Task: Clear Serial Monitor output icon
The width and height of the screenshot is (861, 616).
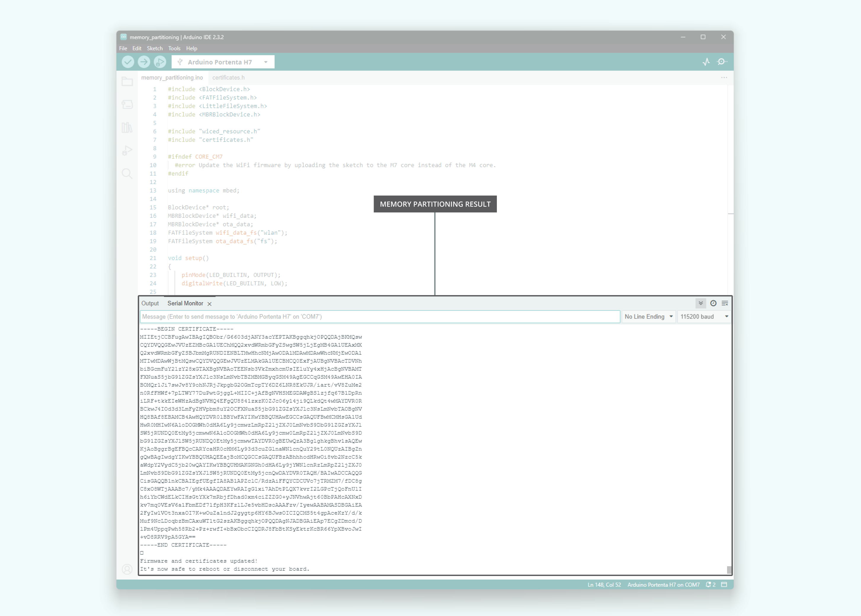Action: [725, 303]
